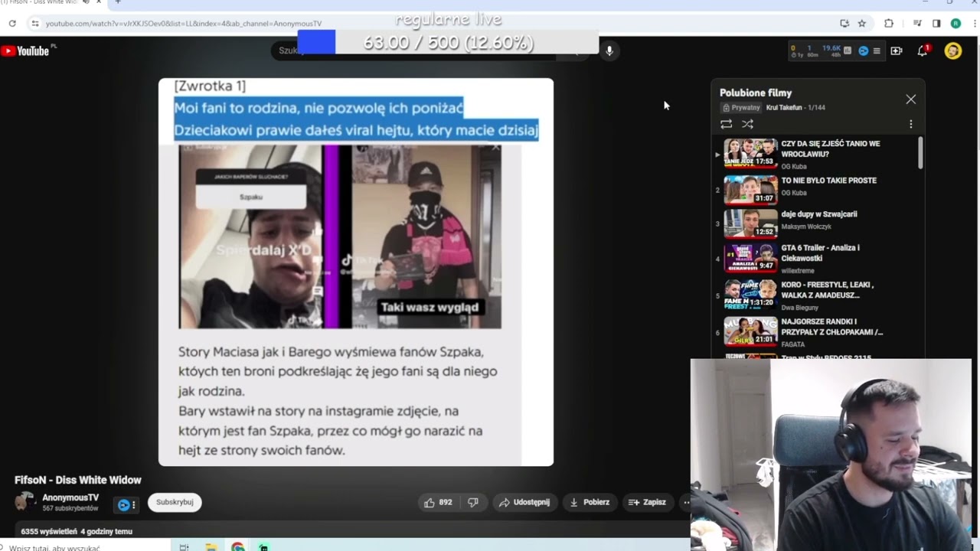Start voice search with the microphone icon
The image size is (980, 551).
[609, 51]
